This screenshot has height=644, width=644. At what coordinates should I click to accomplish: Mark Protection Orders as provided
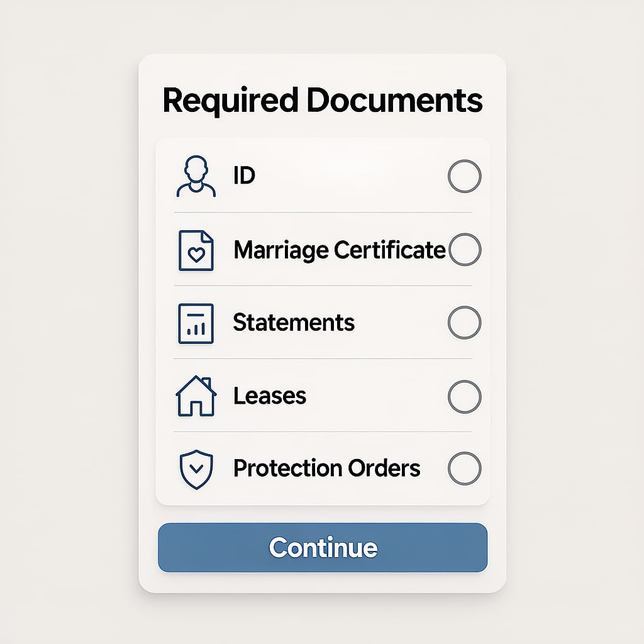point(464,469)
